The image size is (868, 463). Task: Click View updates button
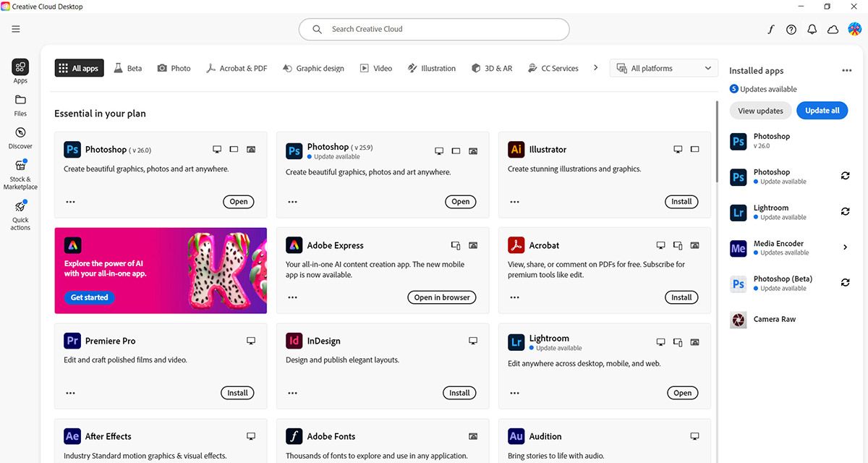[x=760, y=111]
